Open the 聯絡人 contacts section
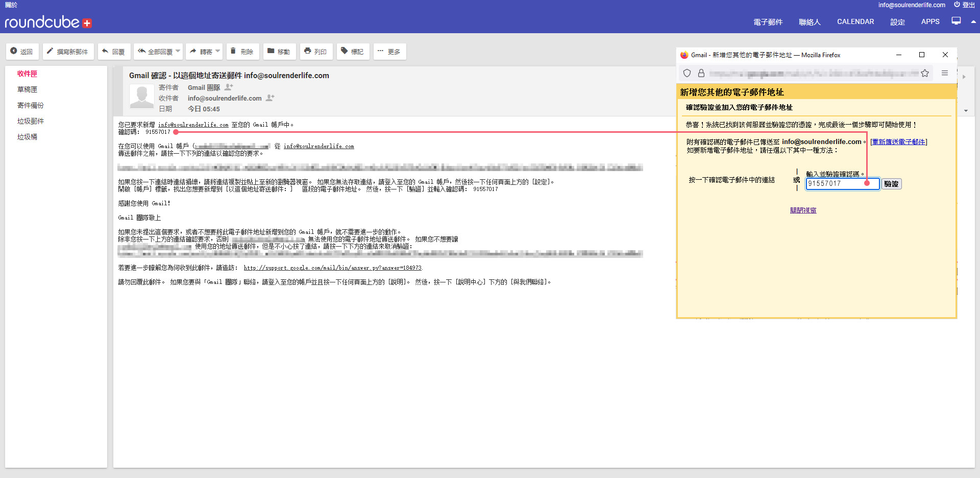Image resolution: width=980 pixels, height=478 pixels. [810, 22]
